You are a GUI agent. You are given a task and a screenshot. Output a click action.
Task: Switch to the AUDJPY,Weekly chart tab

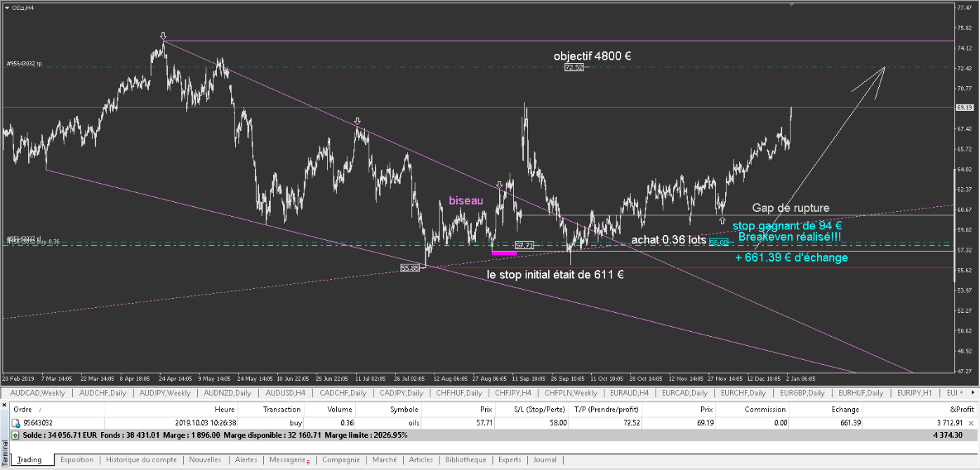click(164, 393)
